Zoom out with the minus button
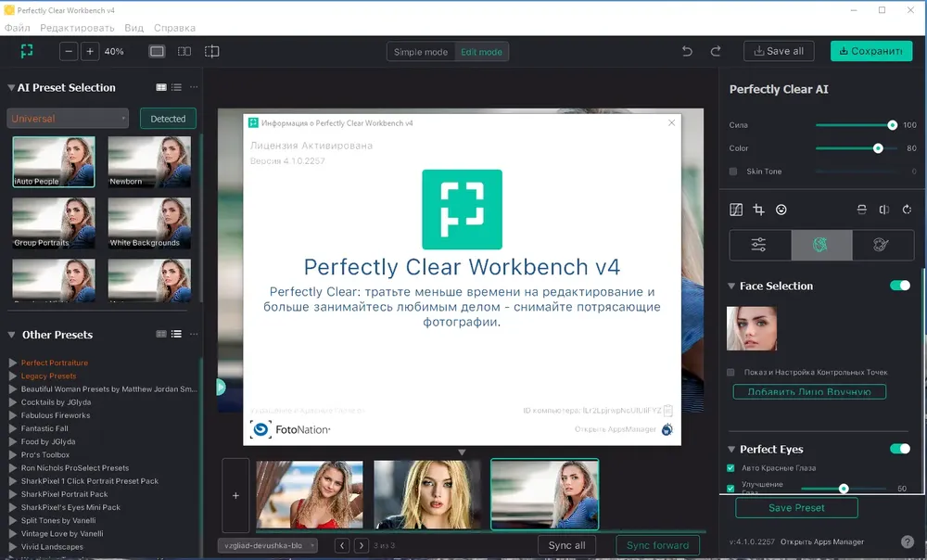The image size is (927, 560). click(69, 51)
